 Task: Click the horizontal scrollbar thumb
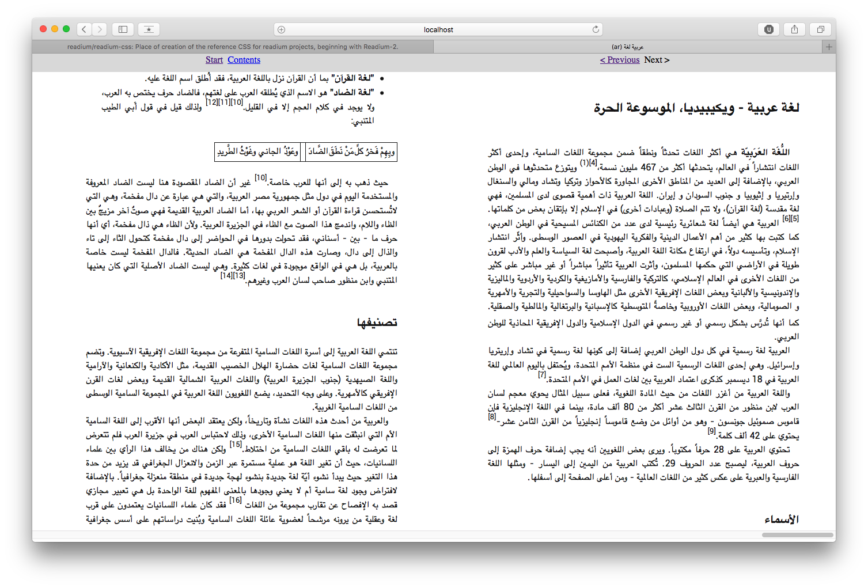(x=797, y=535)
